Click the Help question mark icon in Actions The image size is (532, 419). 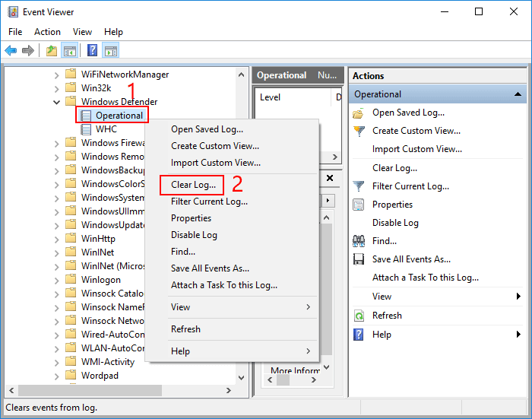point(359,335)
